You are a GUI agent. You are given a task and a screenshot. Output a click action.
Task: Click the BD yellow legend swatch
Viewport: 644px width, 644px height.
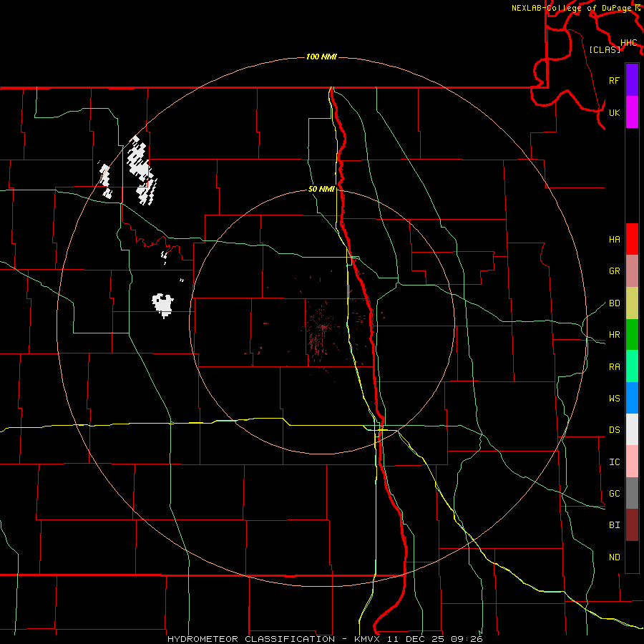632,303
